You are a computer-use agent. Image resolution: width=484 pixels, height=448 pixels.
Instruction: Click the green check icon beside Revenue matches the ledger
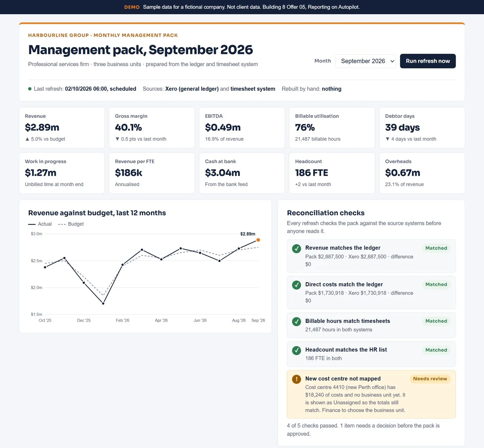tap(296, 249)
